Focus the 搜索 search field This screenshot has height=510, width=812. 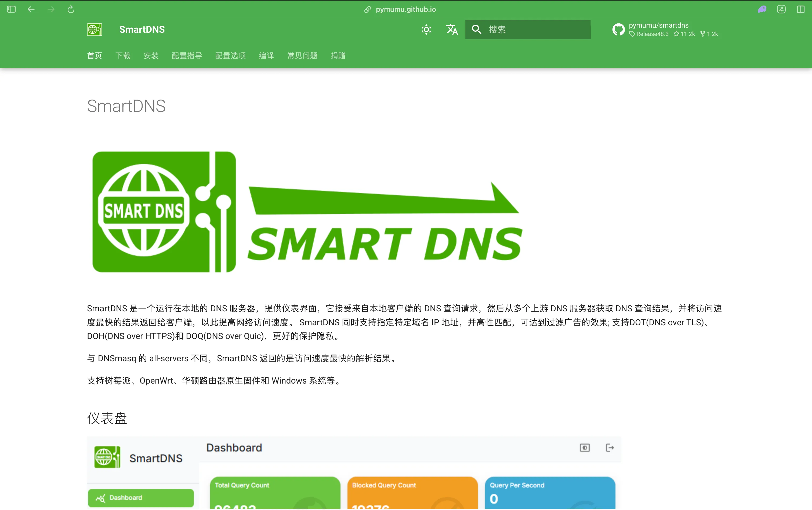pos(528,29)
